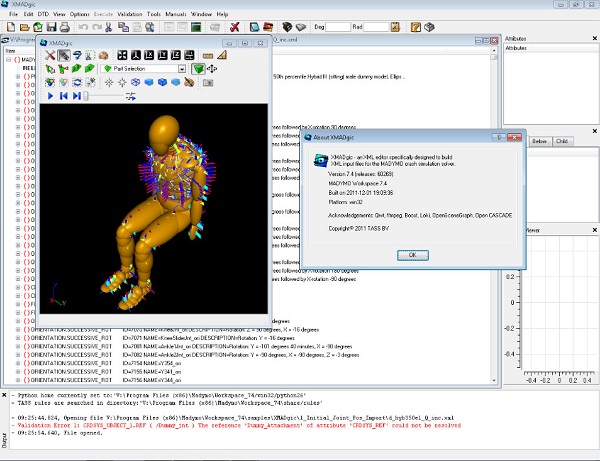Expand the ID=7071 KneeSliderJnt_ori row

[18, 338]
